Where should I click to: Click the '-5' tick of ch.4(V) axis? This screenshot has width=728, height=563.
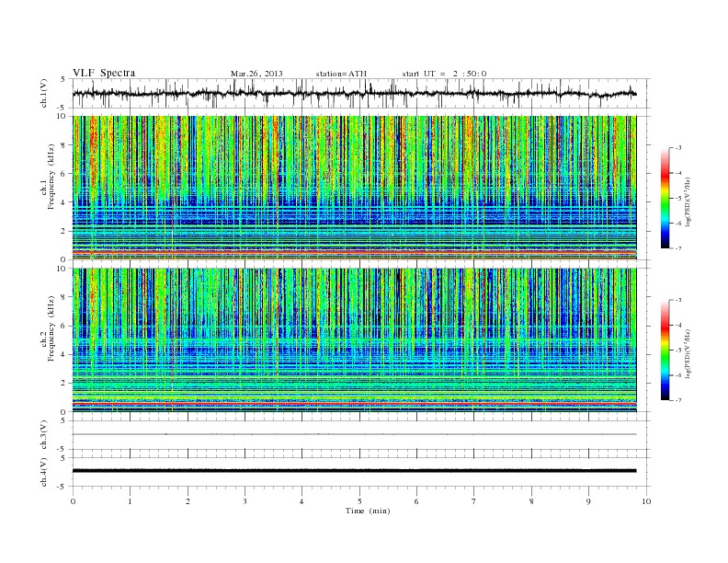62,487
